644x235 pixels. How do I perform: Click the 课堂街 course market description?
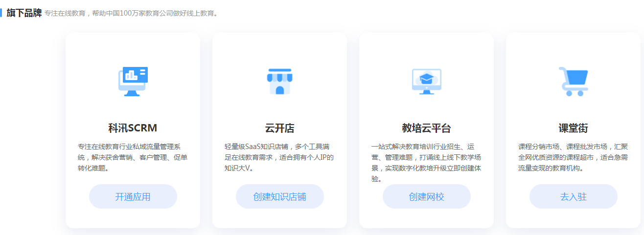(x=573, y=157)
